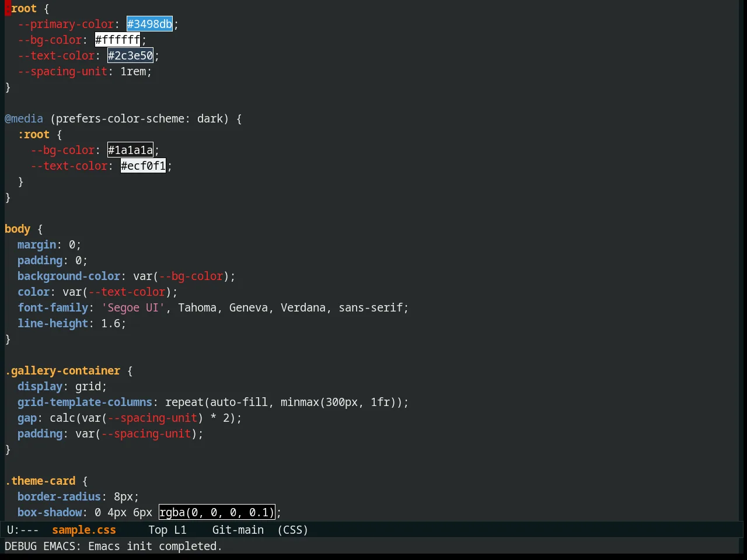
Task: Click the @media keyword
Action: coord(24,118)
